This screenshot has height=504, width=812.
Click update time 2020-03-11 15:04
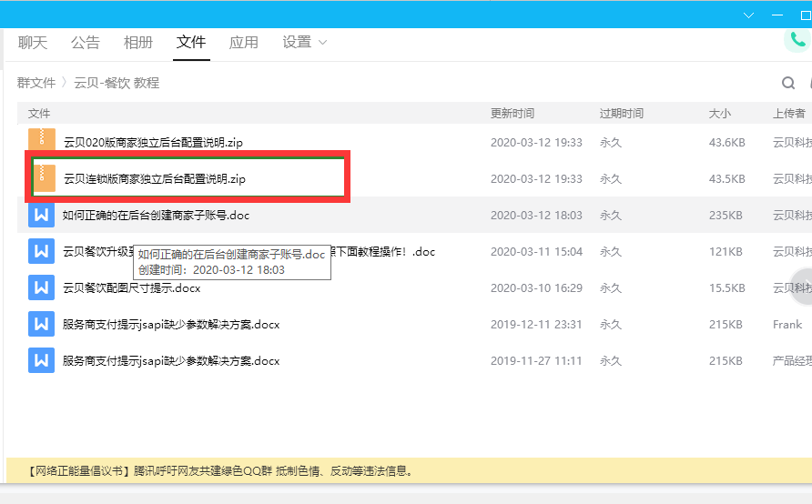point(536,251)
